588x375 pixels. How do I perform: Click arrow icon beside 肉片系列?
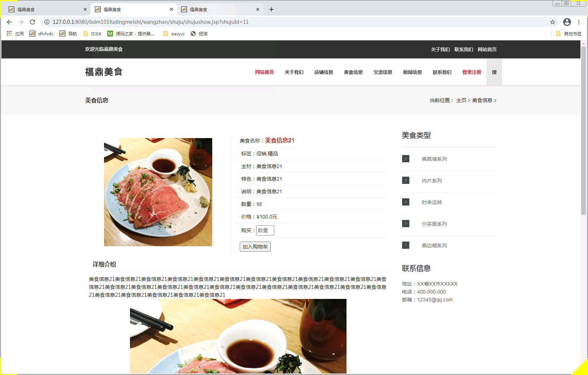406,180
